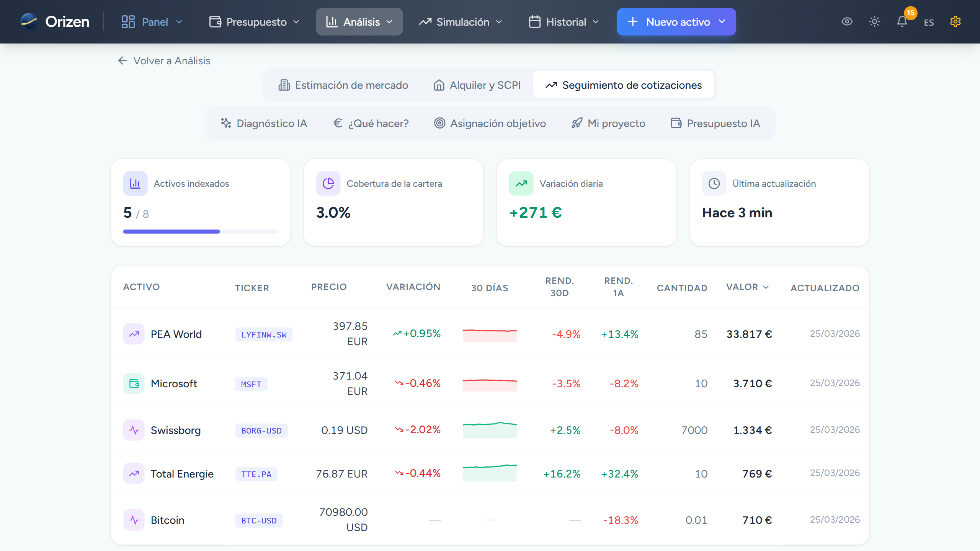The image size is (980, 551).
Task: Click the Activos indexados progress bar
Action: point(200,231)
